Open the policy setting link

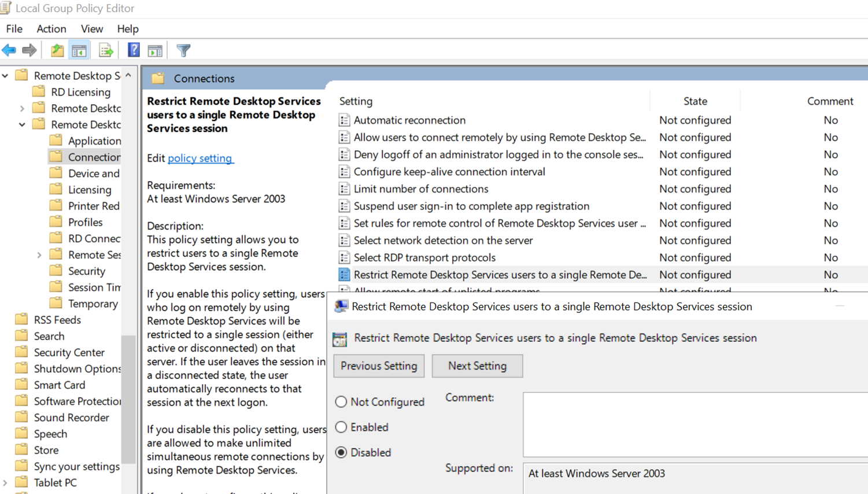point(200,158)
